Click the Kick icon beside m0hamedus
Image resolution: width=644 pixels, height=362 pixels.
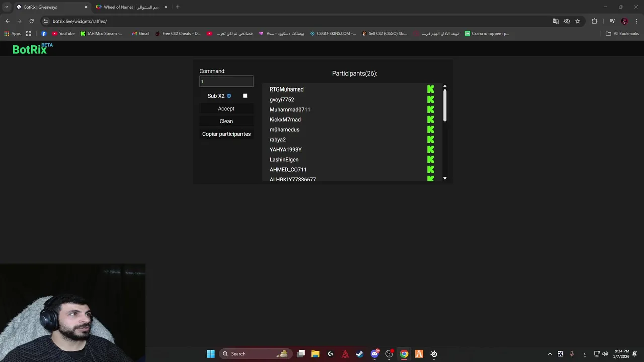[430, 129]
